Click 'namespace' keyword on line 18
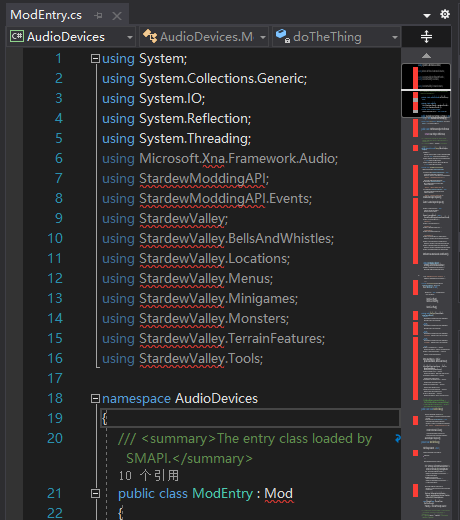This screenshot has width=460, height=520. tap(136, 399)
